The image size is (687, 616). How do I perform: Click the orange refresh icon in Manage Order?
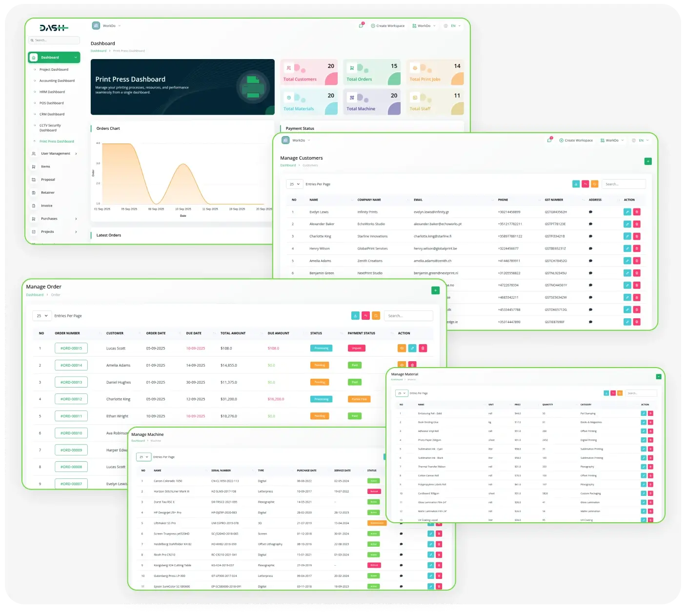click(376, 316)
